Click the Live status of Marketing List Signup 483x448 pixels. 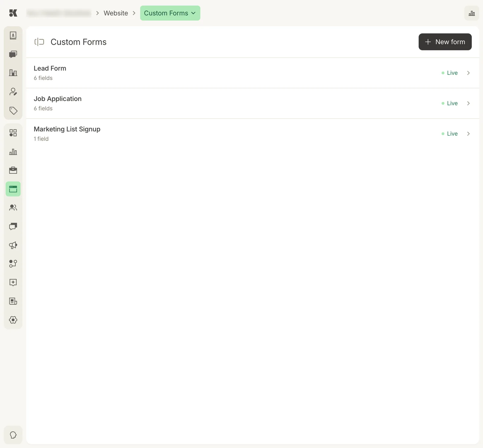click(449, 134)
